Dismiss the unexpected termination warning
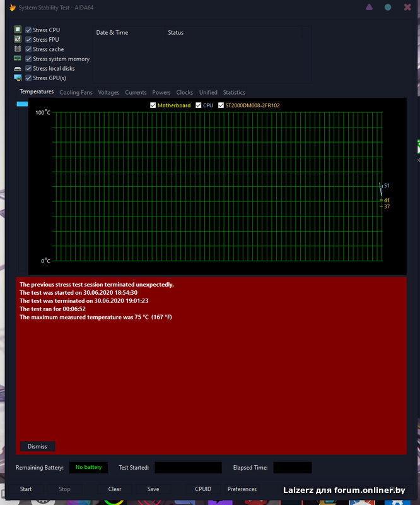 pos(37,446)
